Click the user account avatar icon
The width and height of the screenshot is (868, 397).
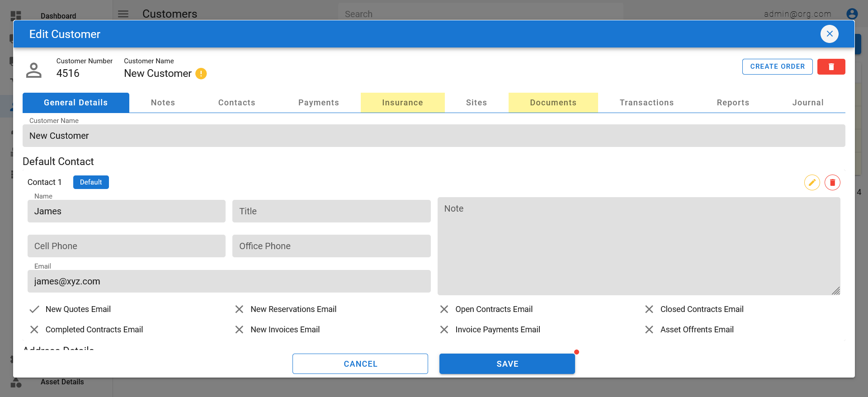852,14
